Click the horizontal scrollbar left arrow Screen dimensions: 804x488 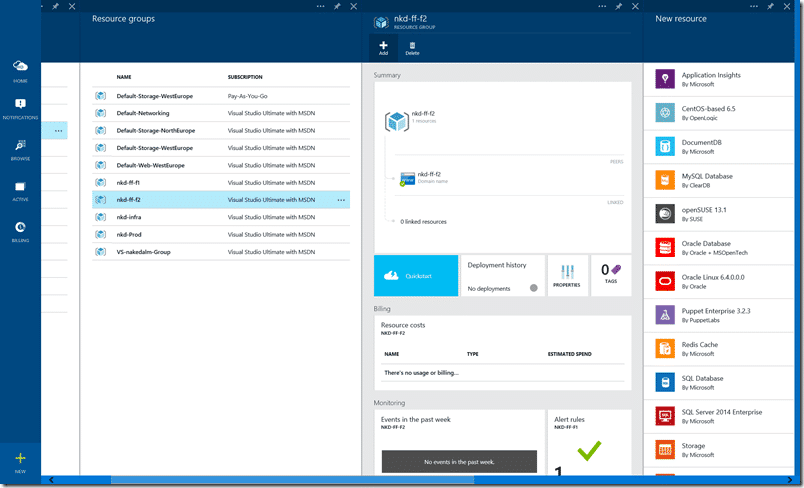point(51,480)
